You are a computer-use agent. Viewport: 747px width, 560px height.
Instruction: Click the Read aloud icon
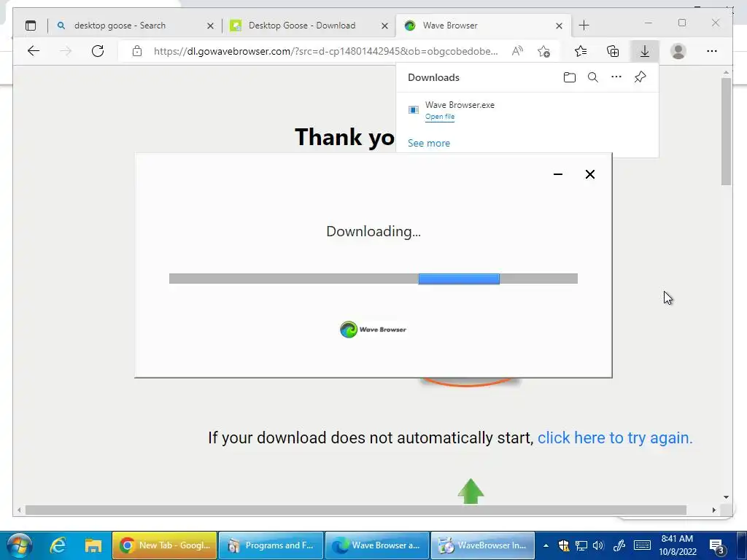[517, 51]
